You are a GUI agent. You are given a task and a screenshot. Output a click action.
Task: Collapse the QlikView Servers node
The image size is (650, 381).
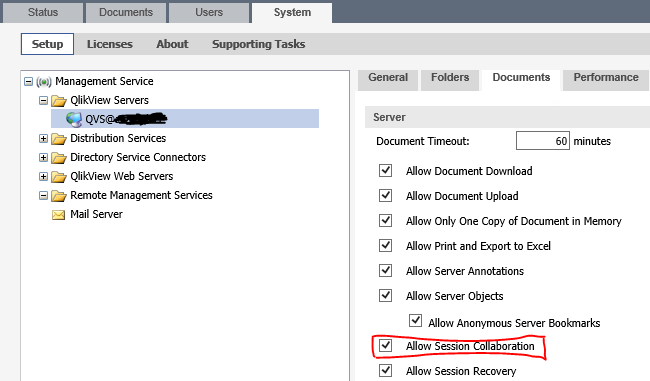click(43, 100)
